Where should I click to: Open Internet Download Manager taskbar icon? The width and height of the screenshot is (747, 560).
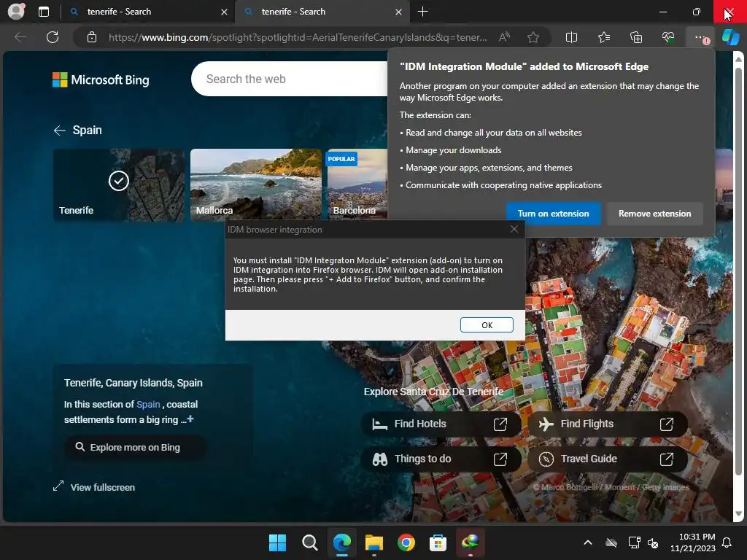click(471, 542)
